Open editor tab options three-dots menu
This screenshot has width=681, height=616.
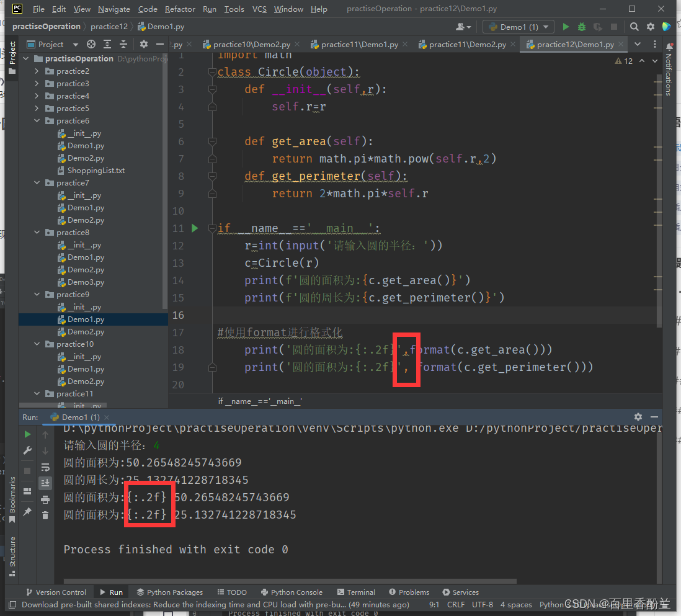655,44
